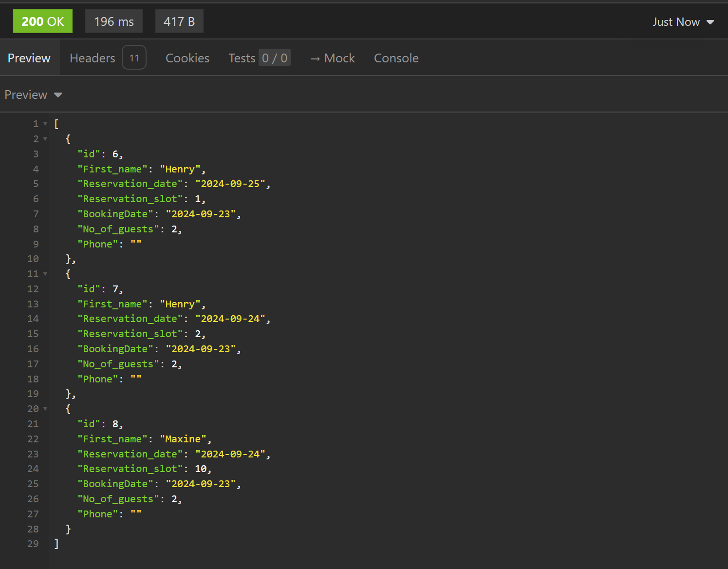
Task: Collapse the root array at line 1
Action: [x=45, y=124]
